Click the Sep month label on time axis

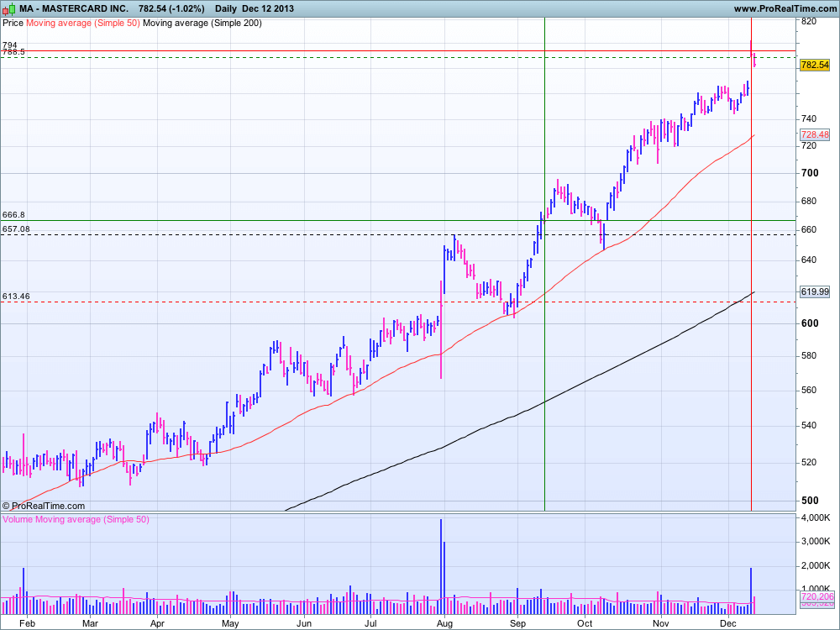tap(517, 623)
